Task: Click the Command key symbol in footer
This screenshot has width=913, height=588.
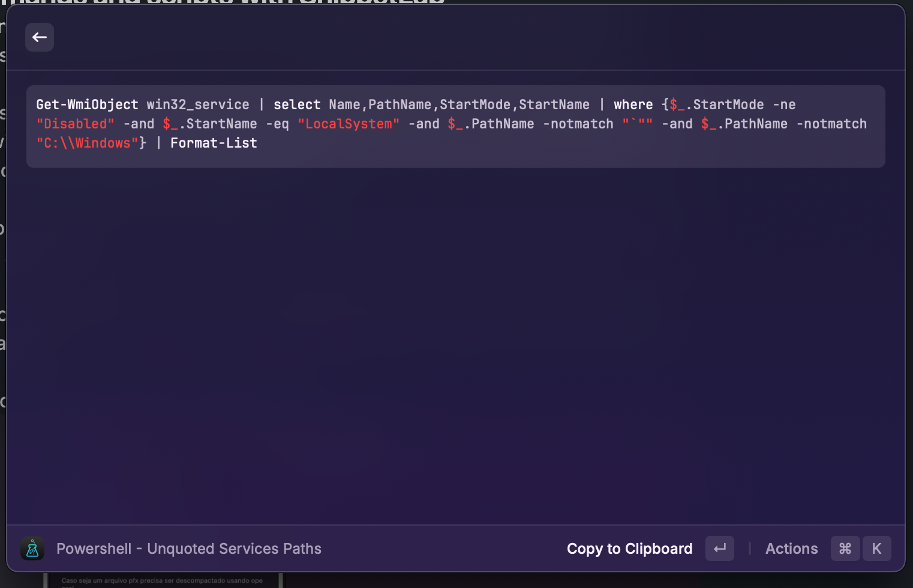Action: coord(845,548)
